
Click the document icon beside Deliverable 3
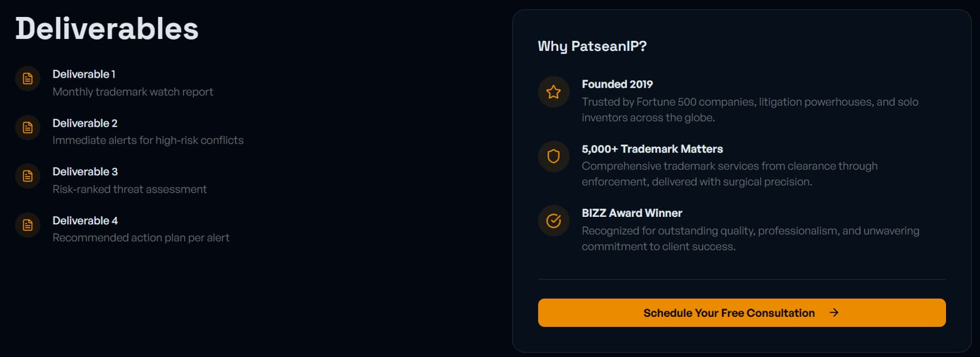pyautogui.click(x=28, y=176)
